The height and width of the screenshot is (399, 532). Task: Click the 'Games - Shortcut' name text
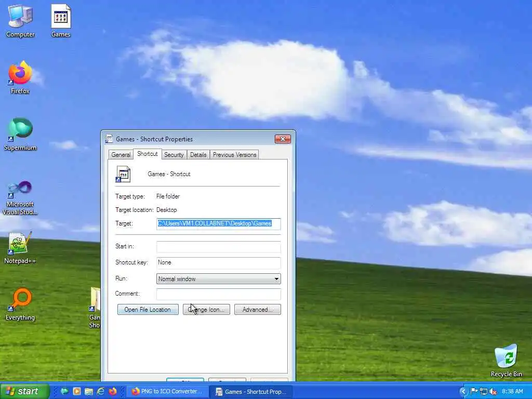(x=169, y=174)
